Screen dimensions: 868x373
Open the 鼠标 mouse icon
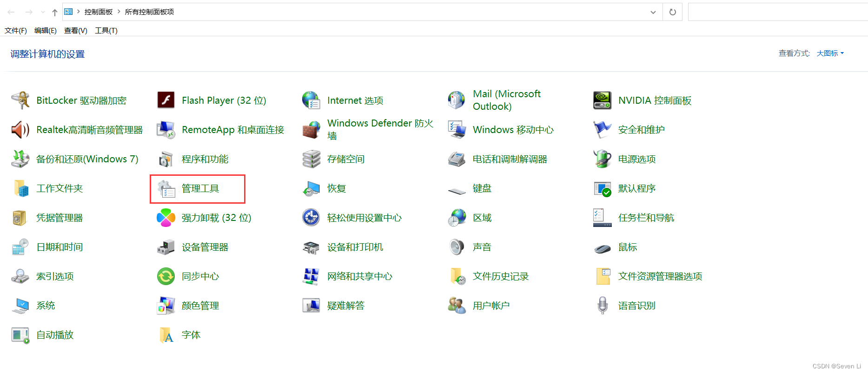(603, 248)
